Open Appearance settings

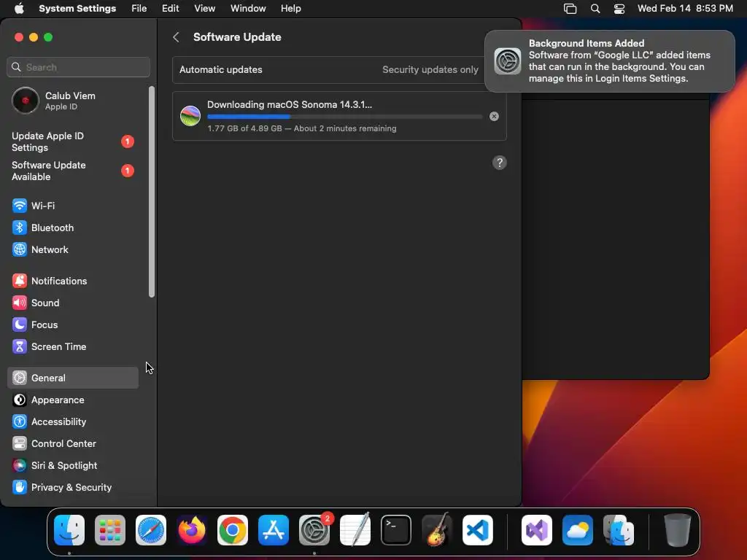click(73, 400)
